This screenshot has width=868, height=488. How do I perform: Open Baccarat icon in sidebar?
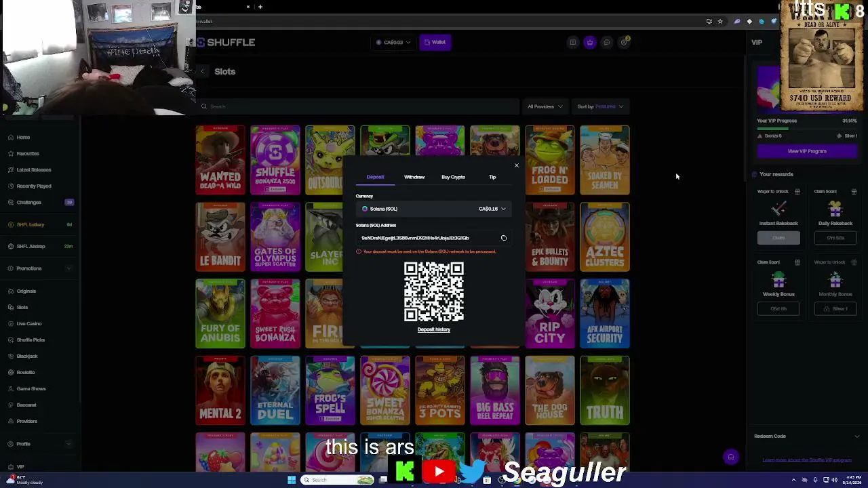point(11,405)
